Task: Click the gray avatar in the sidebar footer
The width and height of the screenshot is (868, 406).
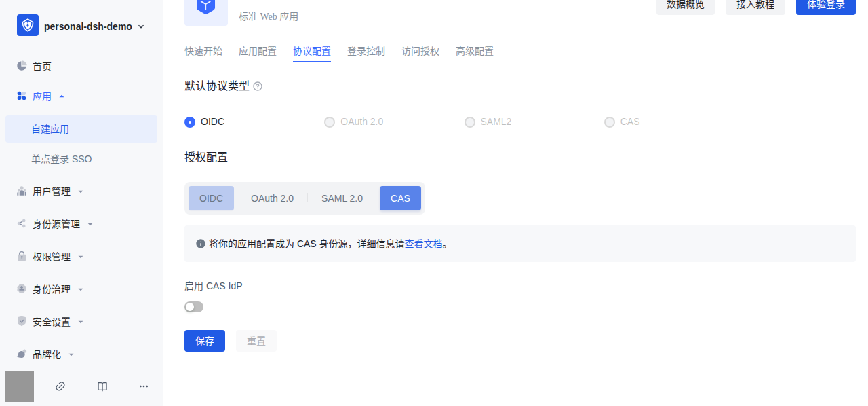Action: click(x=20, y=386)
